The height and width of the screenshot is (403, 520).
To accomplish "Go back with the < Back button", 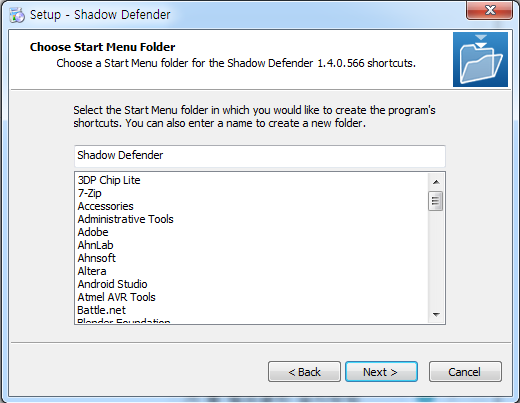I will (304, 372).
